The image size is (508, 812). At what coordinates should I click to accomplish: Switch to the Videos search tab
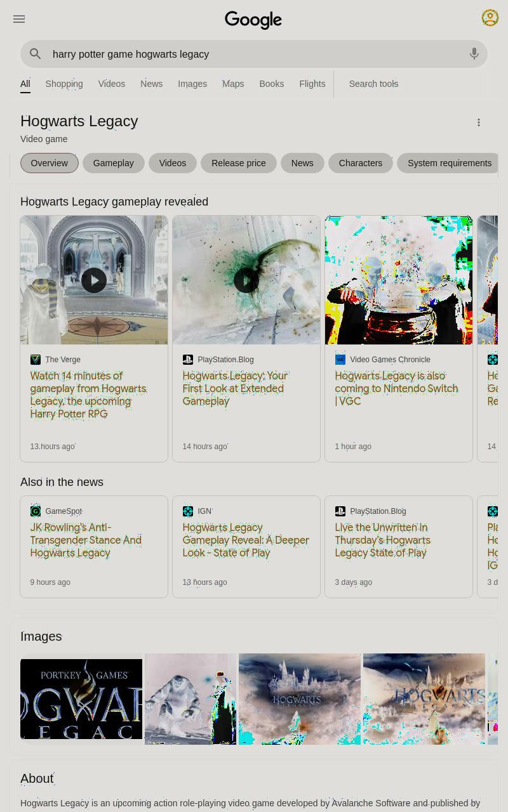(x=112, y=84)
